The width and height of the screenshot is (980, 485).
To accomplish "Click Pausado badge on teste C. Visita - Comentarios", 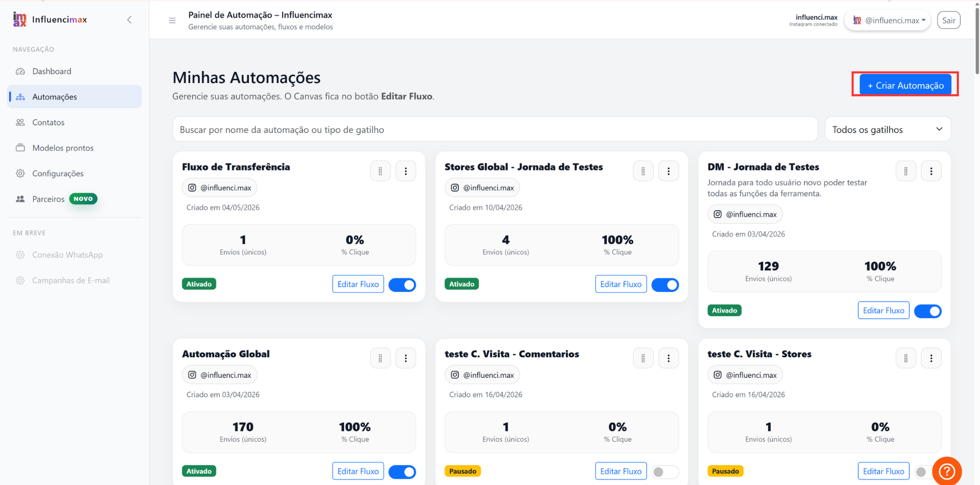I will tap(463, 471).
